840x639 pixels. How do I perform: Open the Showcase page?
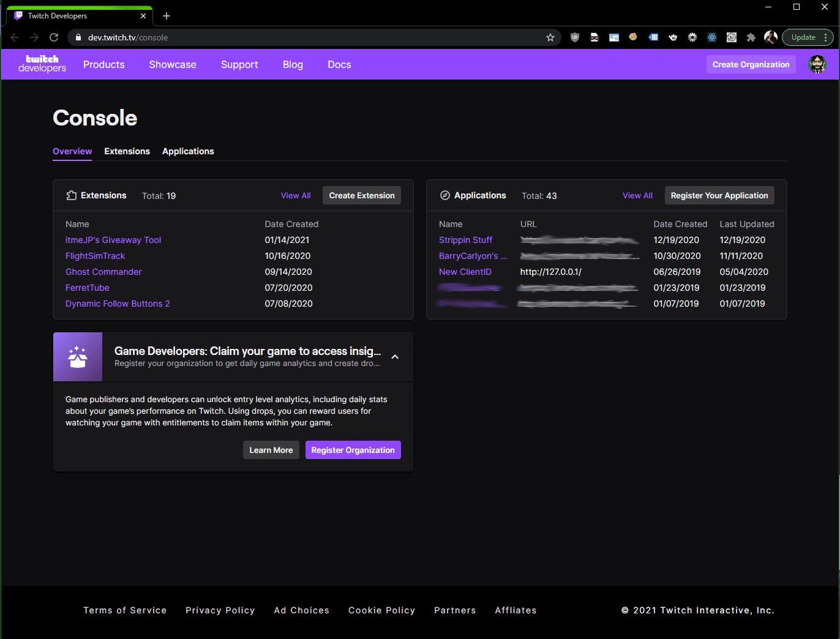tap(173, 64)
